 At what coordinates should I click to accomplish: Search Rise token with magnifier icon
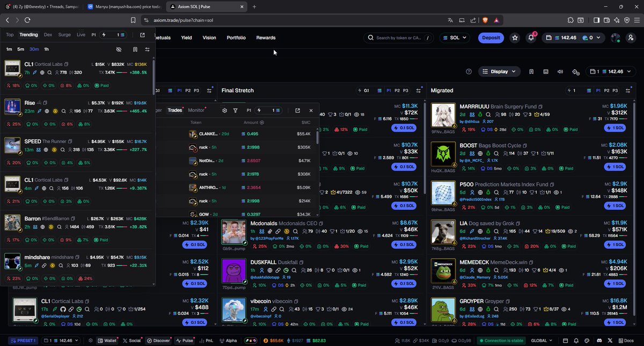point(63,111)
